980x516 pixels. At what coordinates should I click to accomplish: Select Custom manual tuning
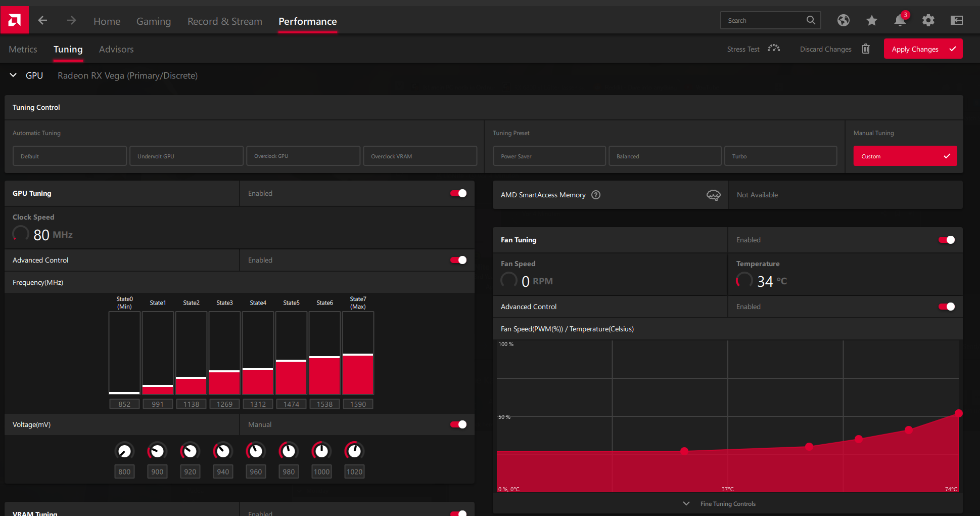tap(905, 156)
